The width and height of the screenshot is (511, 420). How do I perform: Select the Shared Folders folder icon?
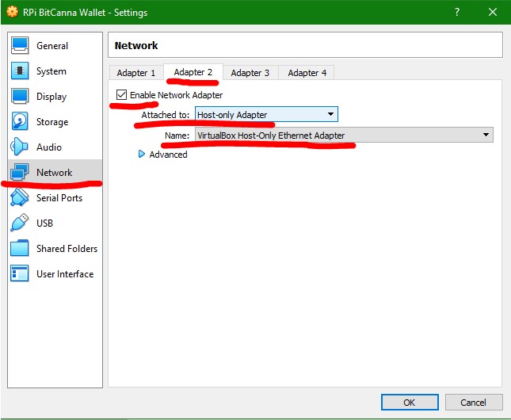pos(19,248)
